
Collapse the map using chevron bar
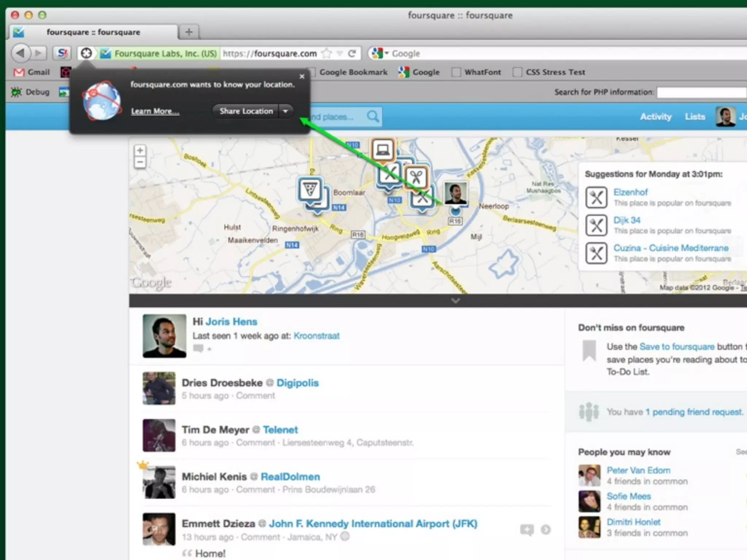click(455, 301)
